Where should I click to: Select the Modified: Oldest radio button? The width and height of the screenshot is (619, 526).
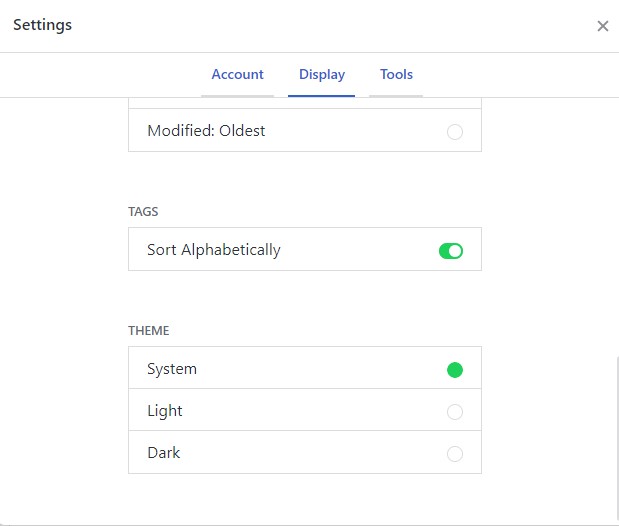tap(455, 131)
